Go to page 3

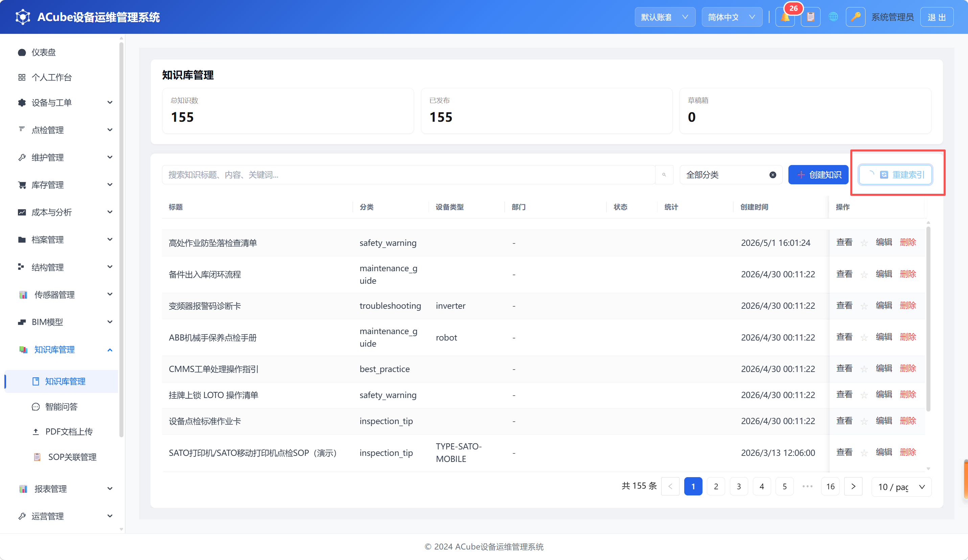point(739,487)
